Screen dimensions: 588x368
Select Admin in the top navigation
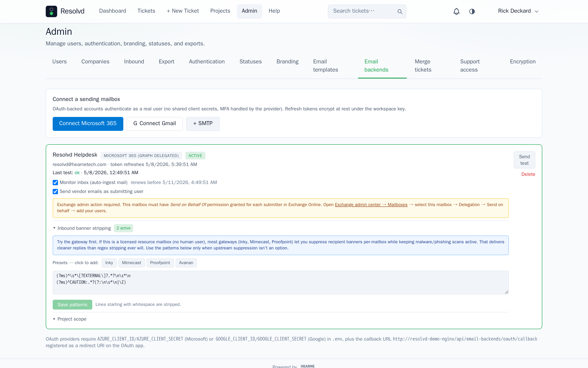pos(249,11)
